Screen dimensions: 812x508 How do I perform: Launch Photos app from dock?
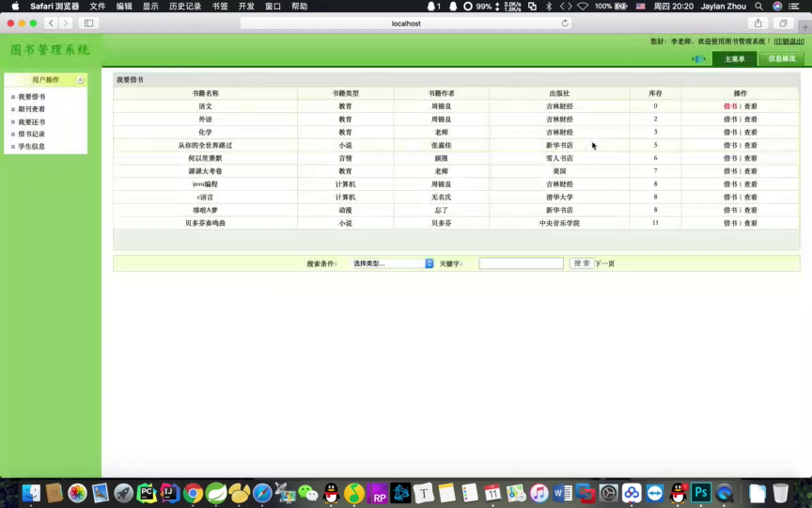click(77, 493)
